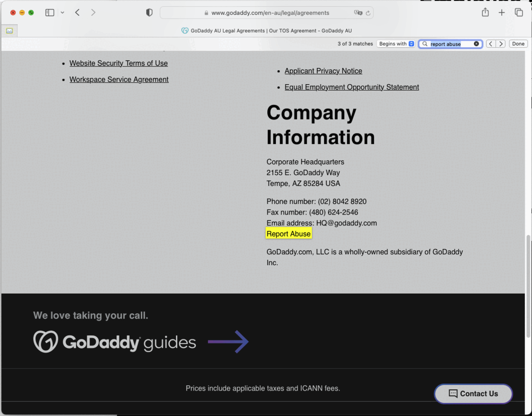Open the Website Security Terms of Use link
Screen dimensions: 532x416
pyautogui.click(x=119, y=63)
